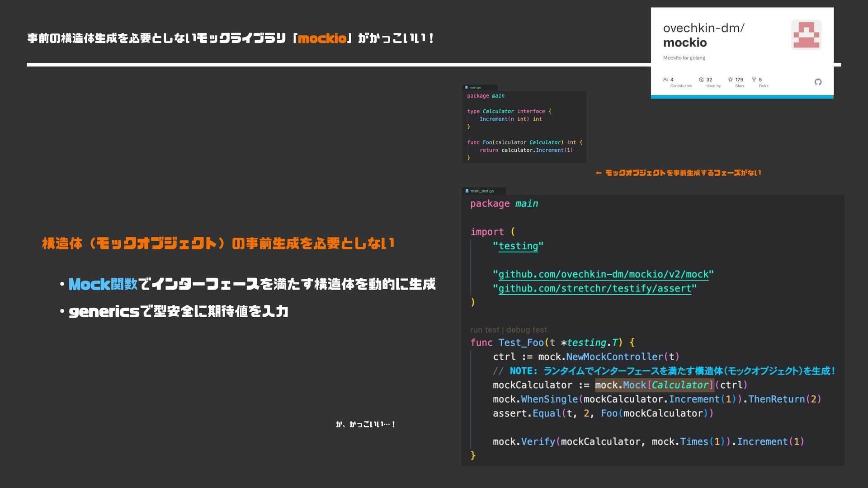This screenshot has height=488, width=868.
Task: Click the "run test" code lens
Action: pyautogui.click(x=485, y=330)
